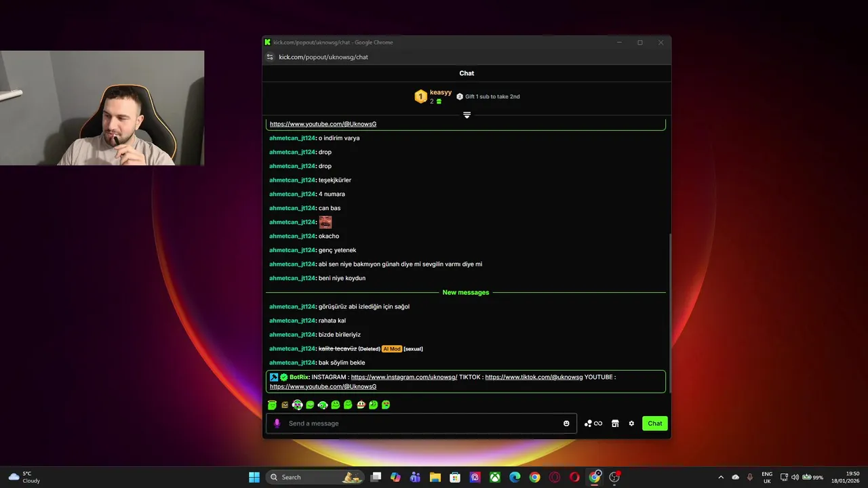Click BotRix green verified badge
Viewport: 868px width, 488px height.
coord(283,377)
